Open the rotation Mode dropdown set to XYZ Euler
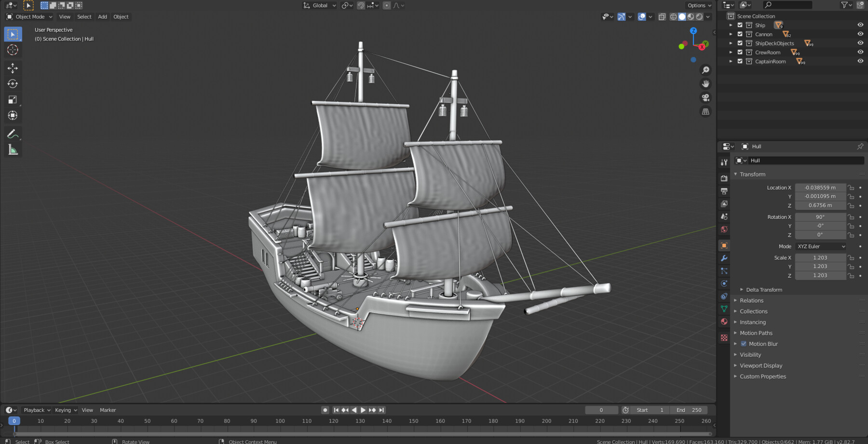868x444 pixels. [821, 246]
